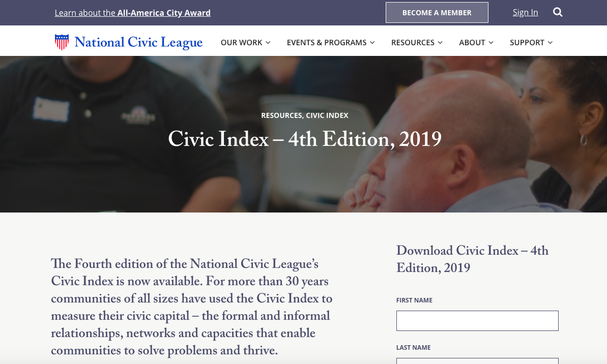
Task: Expand the Our Work chevron
Action: pos(268,43)
